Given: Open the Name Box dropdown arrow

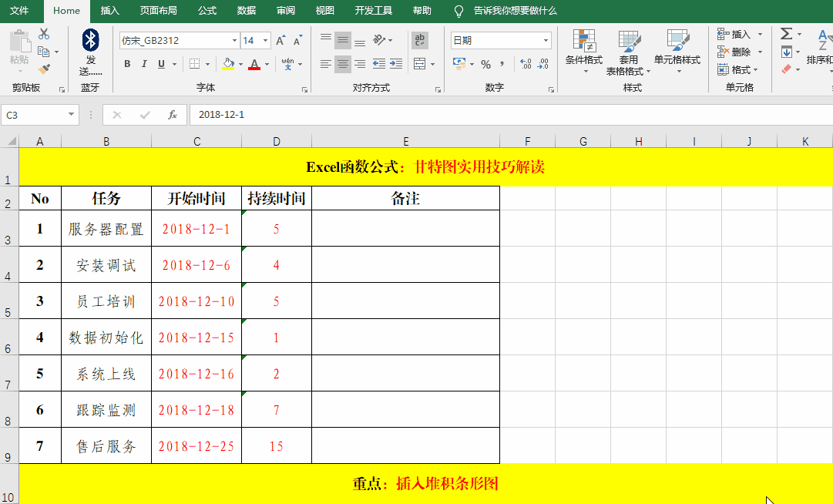Looking at the screenshot, I should point(72,115).
